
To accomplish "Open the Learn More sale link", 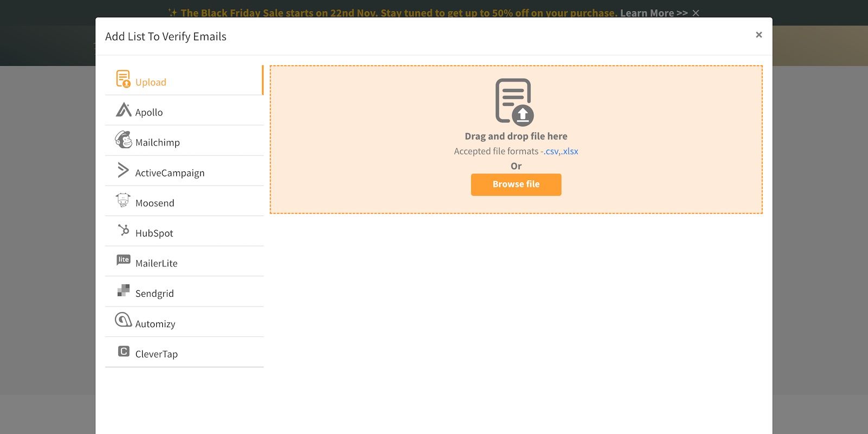I will coord(654,13).
